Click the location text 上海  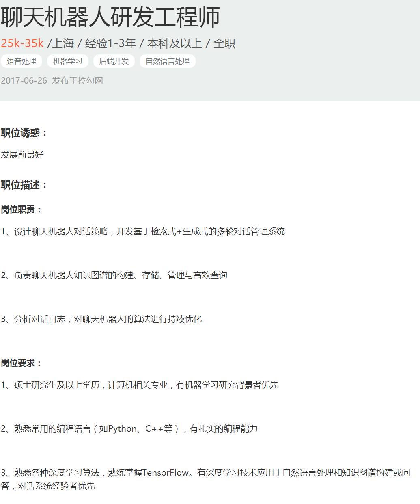[63, 43]
